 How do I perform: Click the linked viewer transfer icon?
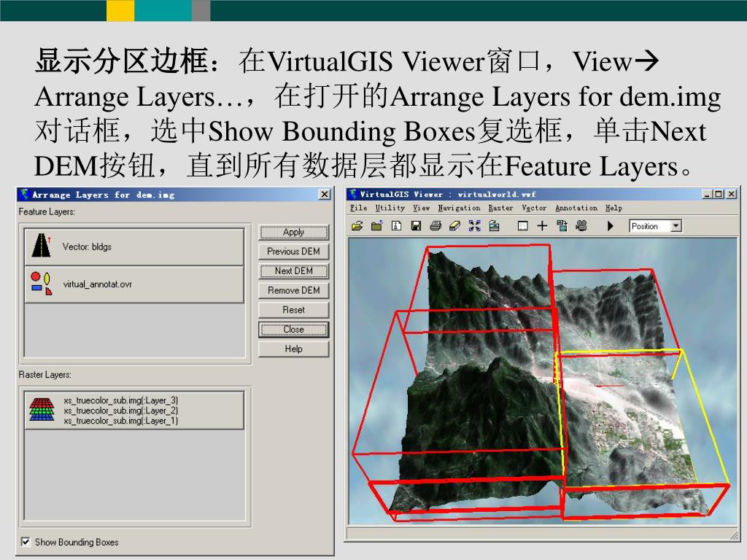[x=562, y=226]
